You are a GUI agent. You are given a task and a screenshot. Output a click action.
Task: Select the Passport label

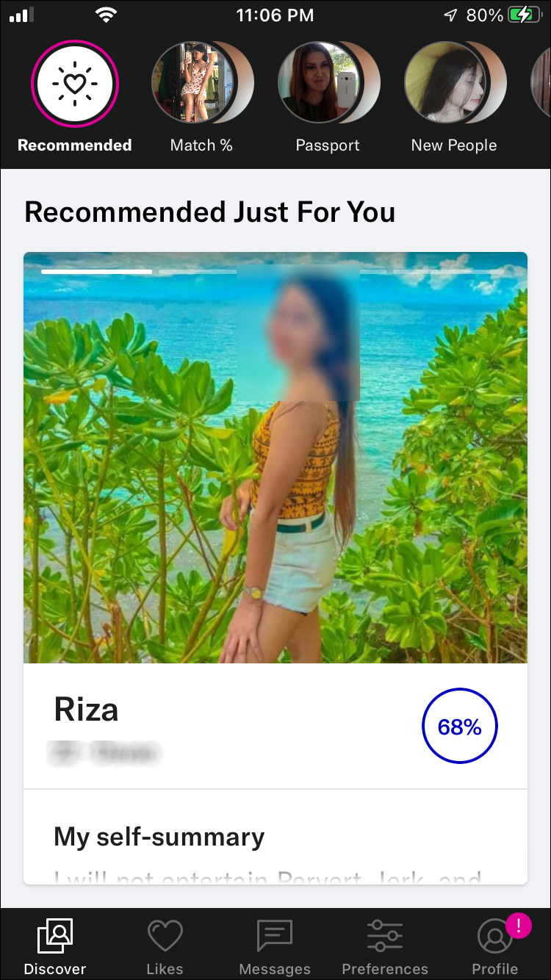coord(328,145)
